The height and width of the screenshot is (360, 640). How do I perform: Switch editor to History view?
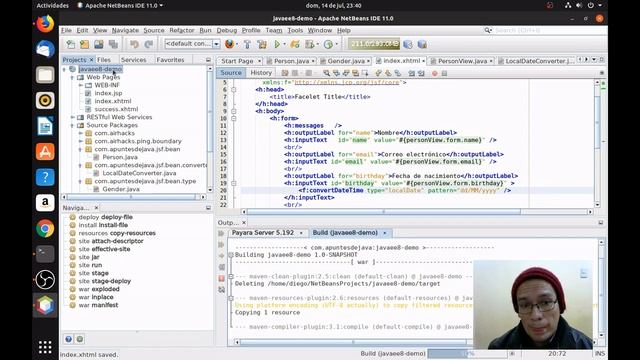click(261, 73)
